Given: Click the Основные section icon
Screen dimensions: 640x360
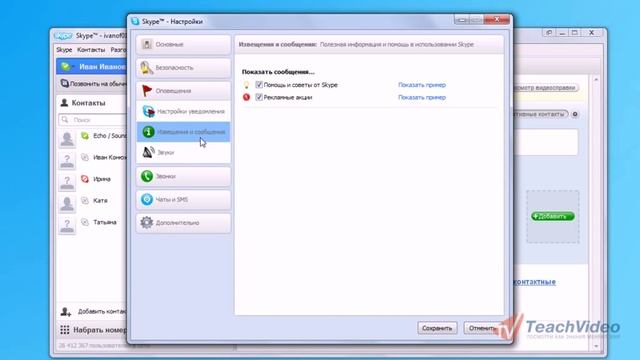Looking at the screenshot, I should 147,44.
